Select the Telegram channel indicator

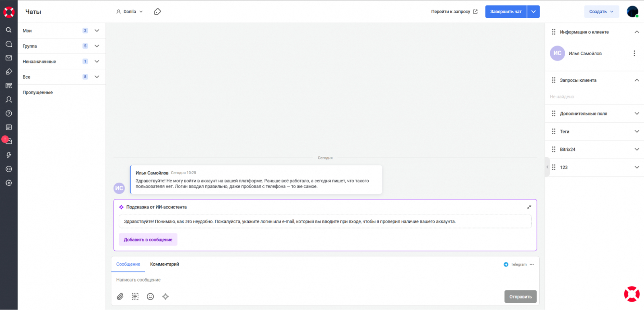515,264
